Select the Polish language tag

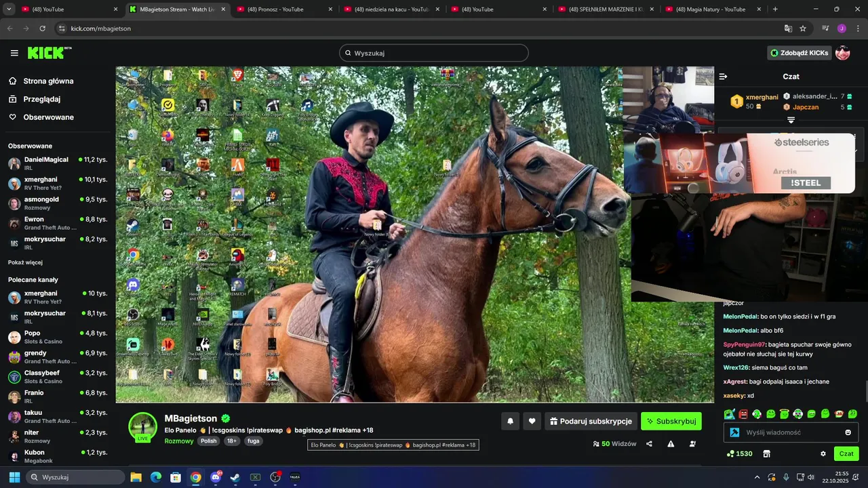[x=209, y=441]
